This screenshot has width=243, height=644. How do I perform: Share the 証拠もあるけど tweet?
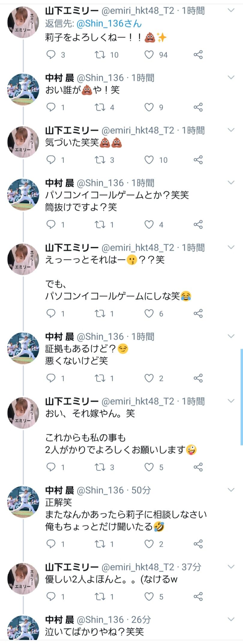(198, 378)
